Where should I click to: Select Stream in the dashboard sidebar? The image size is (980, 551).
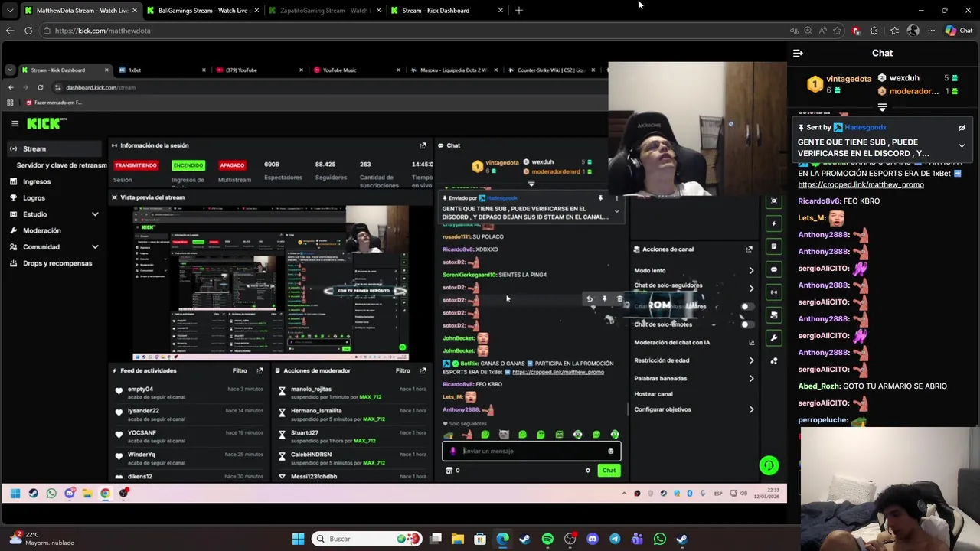pyautogui.click(x=54, y=148)
